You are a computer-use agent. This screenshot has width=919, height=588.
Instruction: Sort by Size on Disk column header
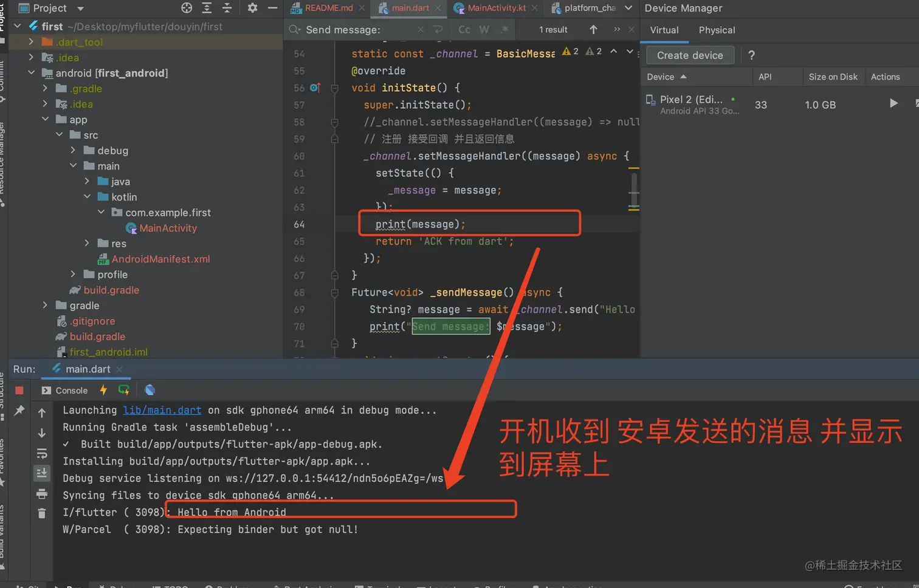tap(833, 77)
